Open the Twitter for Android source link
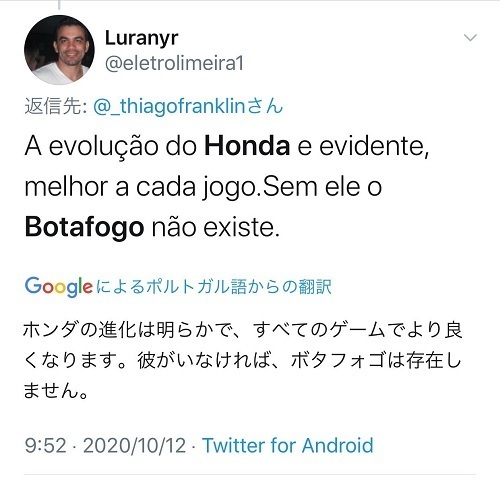 (x=288, y=445)
